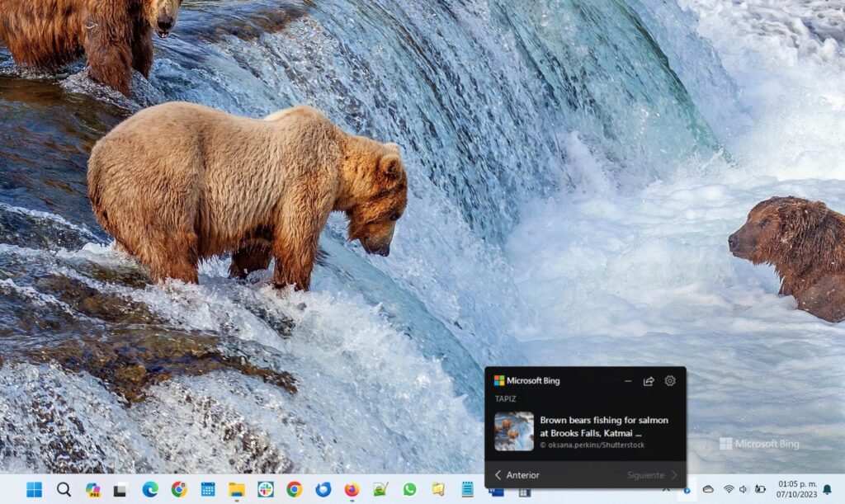Open Slack from the taskbar

click(x=264, y=489)
